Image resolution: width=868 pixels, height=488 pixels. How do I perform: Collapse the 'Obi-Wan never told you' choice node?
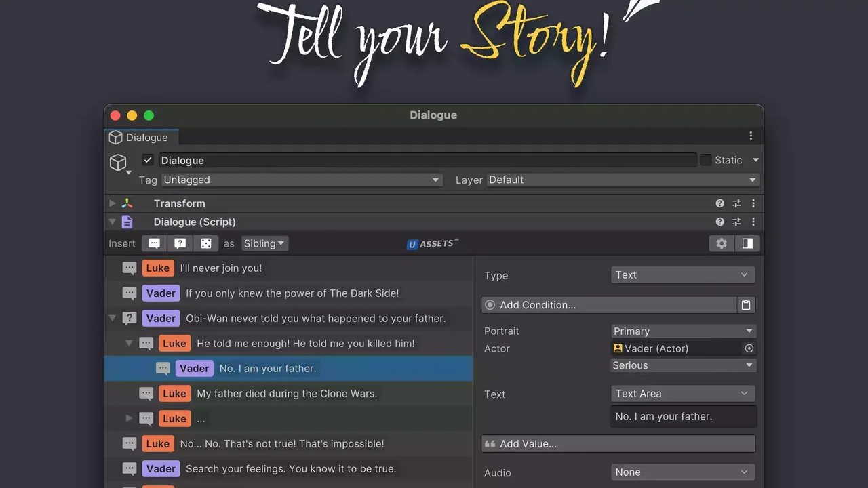113,319
